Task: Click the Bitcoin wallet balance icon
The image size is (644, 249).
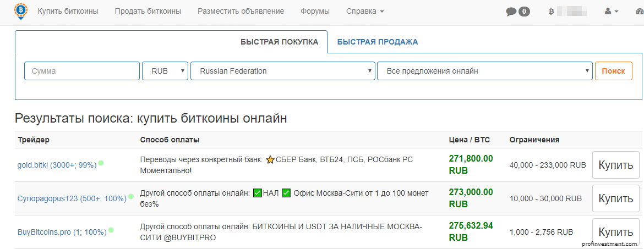Action: coord(551,12)
